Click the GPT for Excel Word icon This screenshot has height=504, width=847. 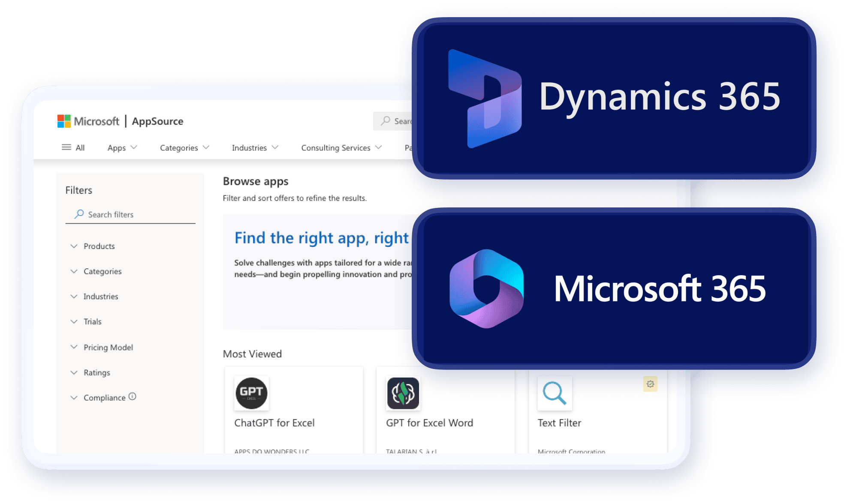(x=403, y=393)
